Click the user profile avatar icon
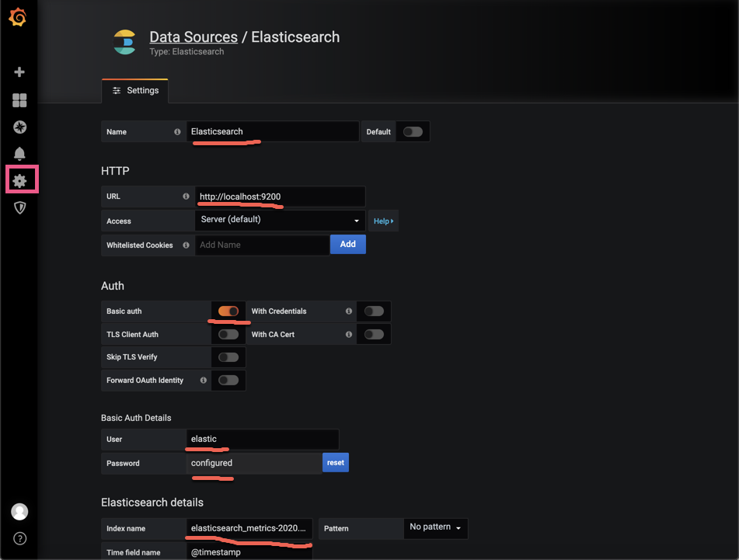Image resolution: width=739 pixels, height=560 pixels. [19, 511]
